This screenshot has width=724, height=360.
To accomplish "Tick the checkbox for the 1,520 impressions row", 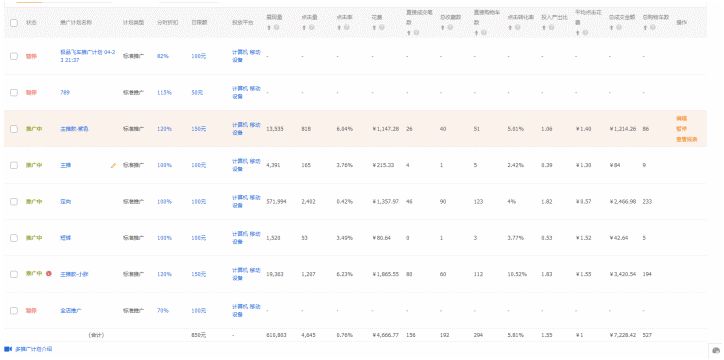I will point(14,238).
